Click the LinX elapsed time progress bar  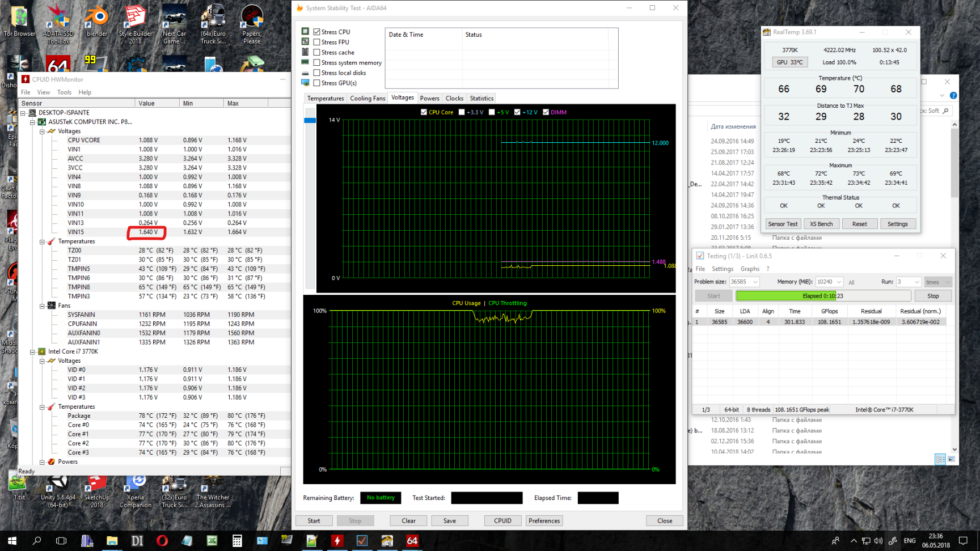click(x=823, y=296)
